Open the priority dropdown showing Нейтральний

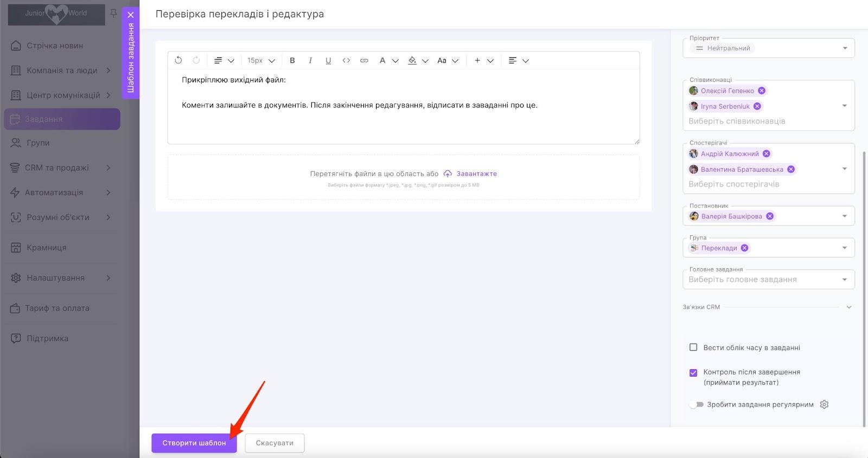[769, 48]
